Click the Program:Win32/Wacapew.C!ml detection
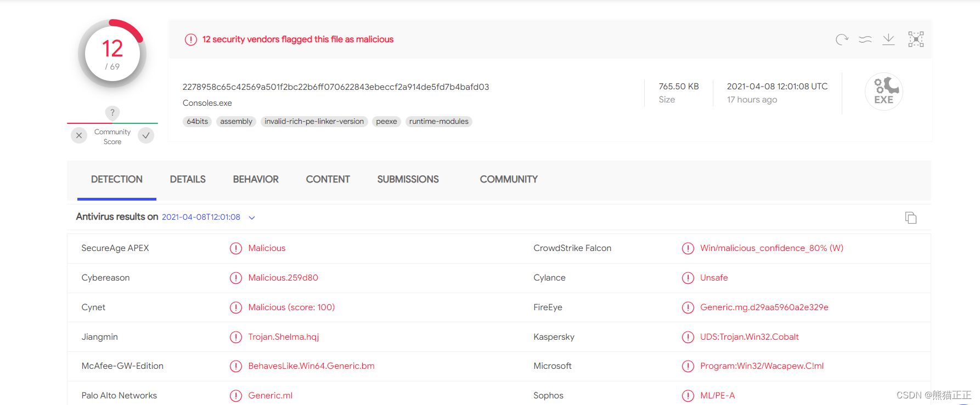The height and width of the screenshot is (405, 980). 762,366
